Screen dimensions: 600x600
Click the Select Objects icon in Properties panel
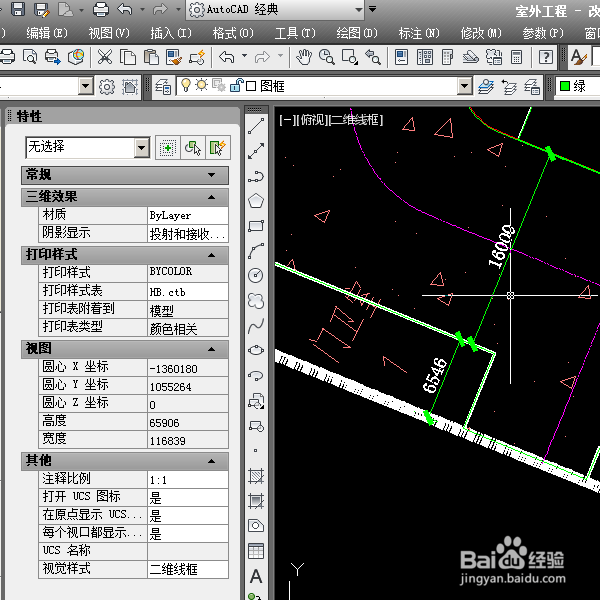coord(193,147)
